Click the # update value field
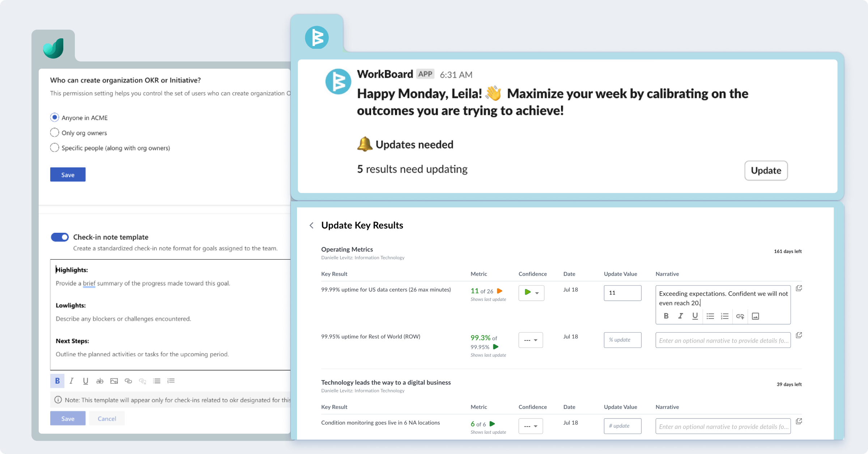Viewport: 868px width, 454px height. point(622,426)
